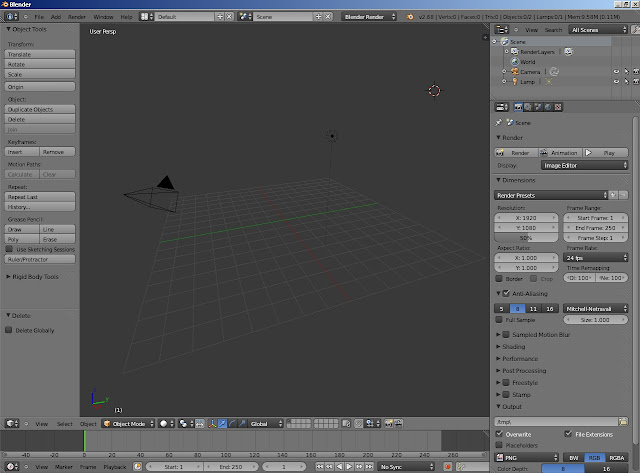The width and height of the screenshot is (640, 473).
Task: Click the Lamp object icon in outliner
Action: click(x=514, y=82)
